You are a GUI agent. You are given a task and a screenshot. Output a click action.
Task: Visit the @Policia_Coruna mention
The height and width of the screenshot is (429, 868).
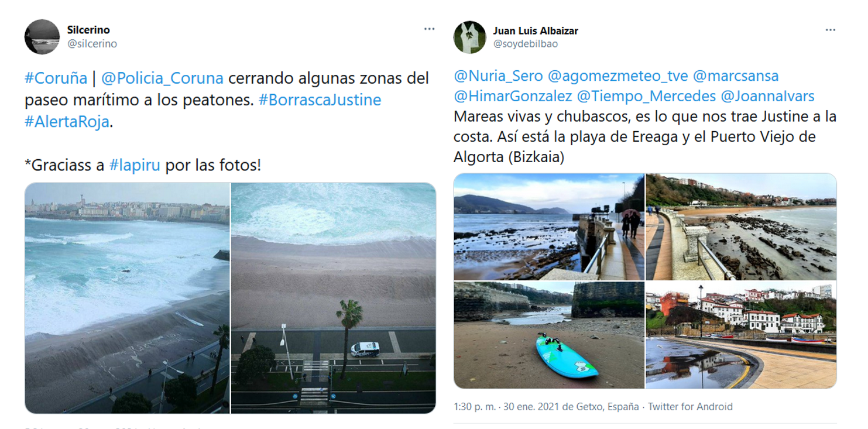(162, 78)
